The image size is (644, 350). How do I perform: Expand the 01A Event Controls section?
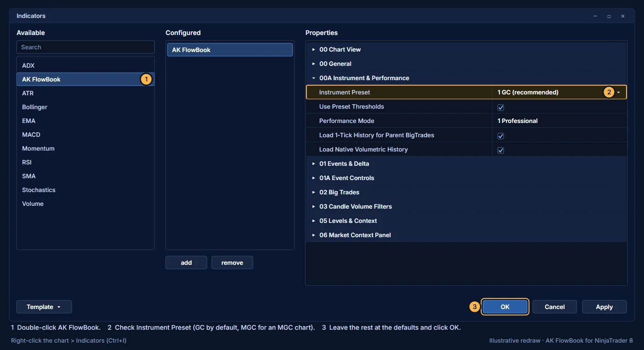click(466, 178)
